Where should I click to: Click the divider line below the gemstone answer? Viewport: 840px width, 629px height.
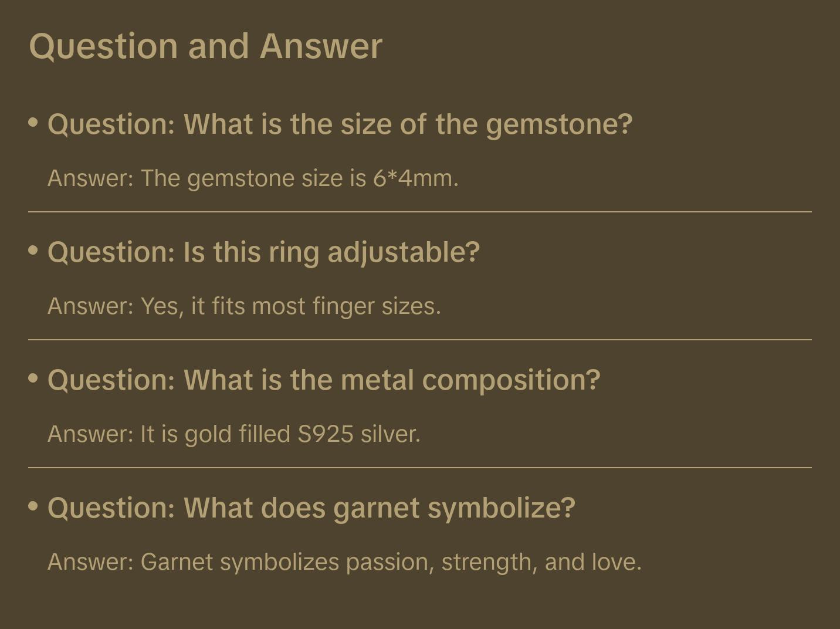[420, 212]
